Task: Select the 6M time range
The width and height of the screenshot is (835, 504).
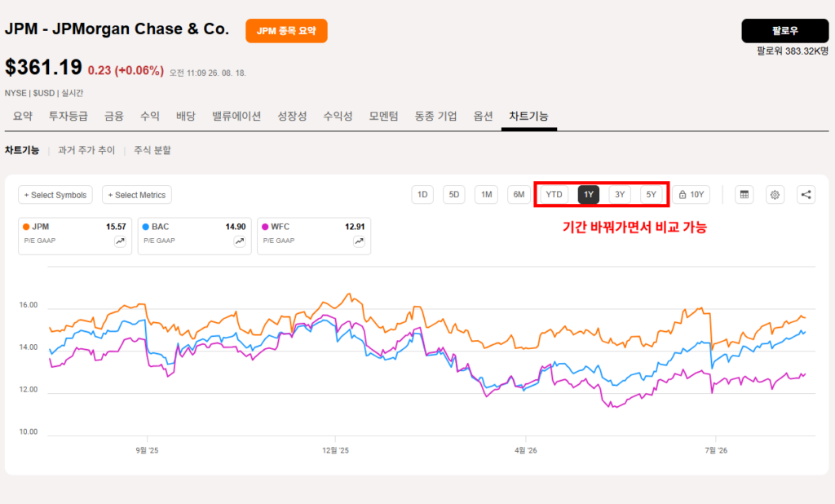Action: (x=519, y=194)
